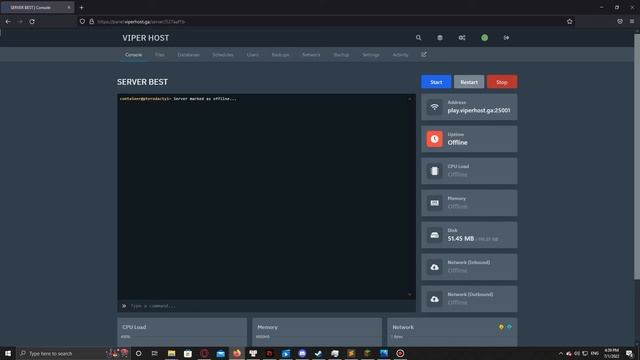Click the 51.45 MB disk usage value
The height and width of the screenshot is (360, 640).
point(461,238)
